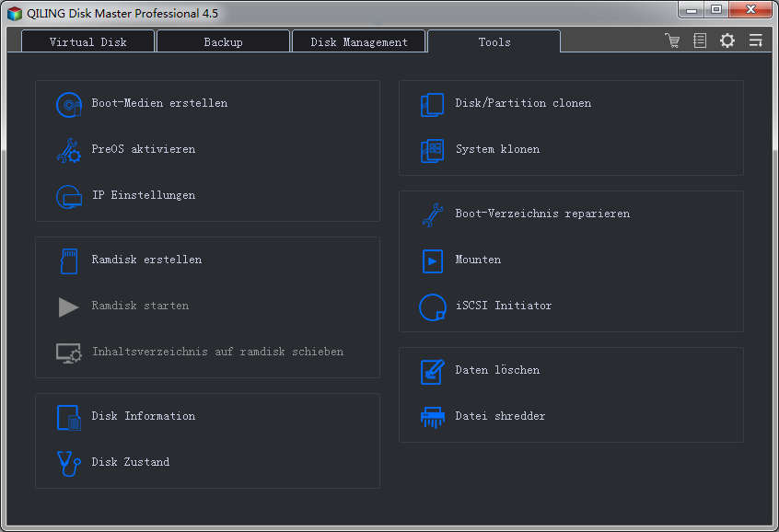
Task: Open the menu lines icon in the header
Action: (x=756, y=40)
